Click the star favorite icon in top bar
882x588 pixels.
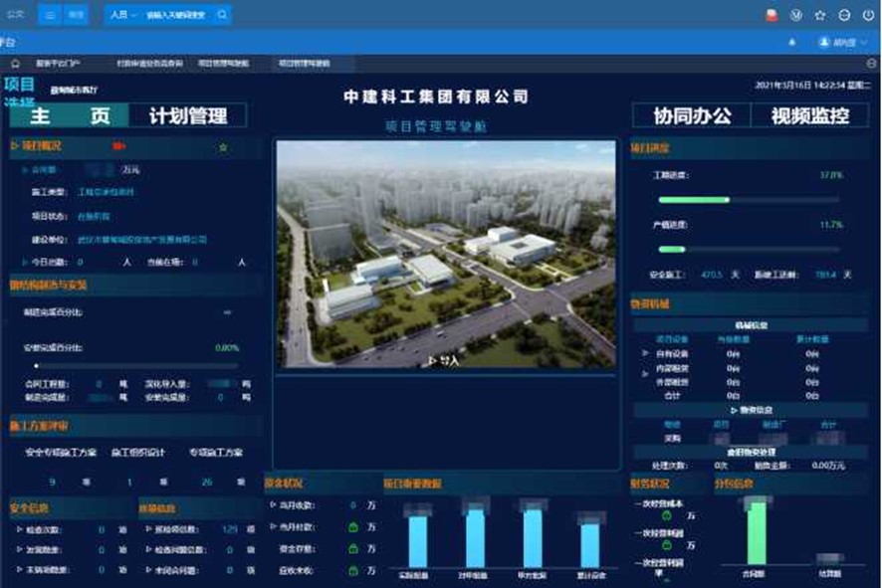point(820,15)
